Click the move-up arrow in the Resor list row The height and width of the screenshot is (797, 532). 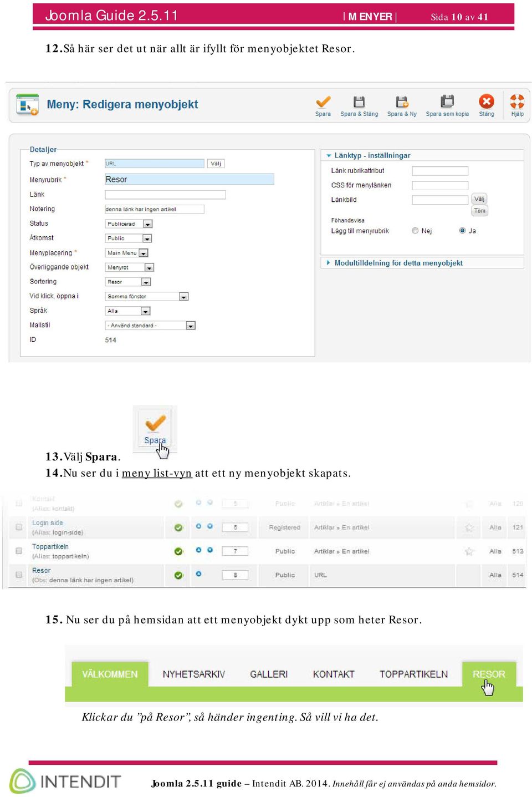[x=198, y=574]
